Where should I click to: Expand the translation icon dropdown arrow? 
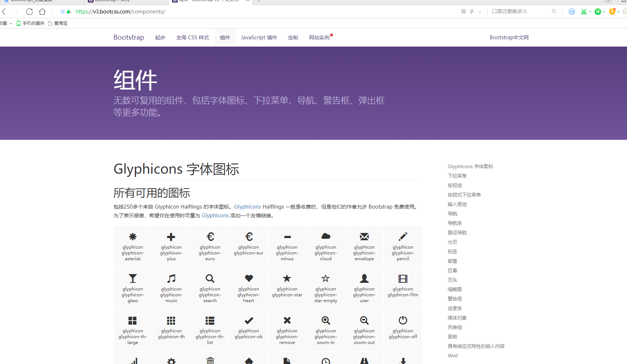pos(604,11)
